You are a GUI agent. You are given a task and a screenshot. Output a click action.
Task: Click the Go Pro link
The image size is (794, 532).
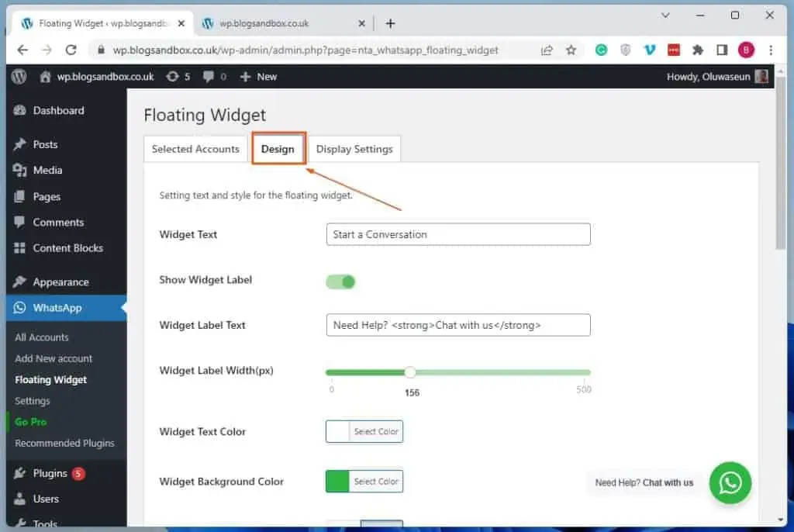30,421
